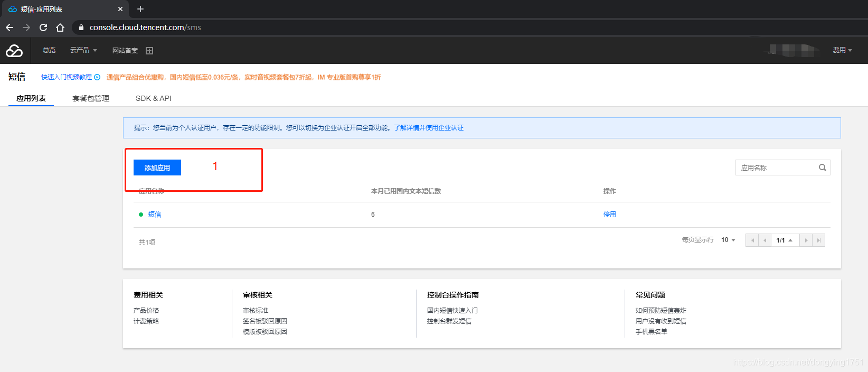
Task: Open 了解详情并使用企业认证 link
Action: 429,128
